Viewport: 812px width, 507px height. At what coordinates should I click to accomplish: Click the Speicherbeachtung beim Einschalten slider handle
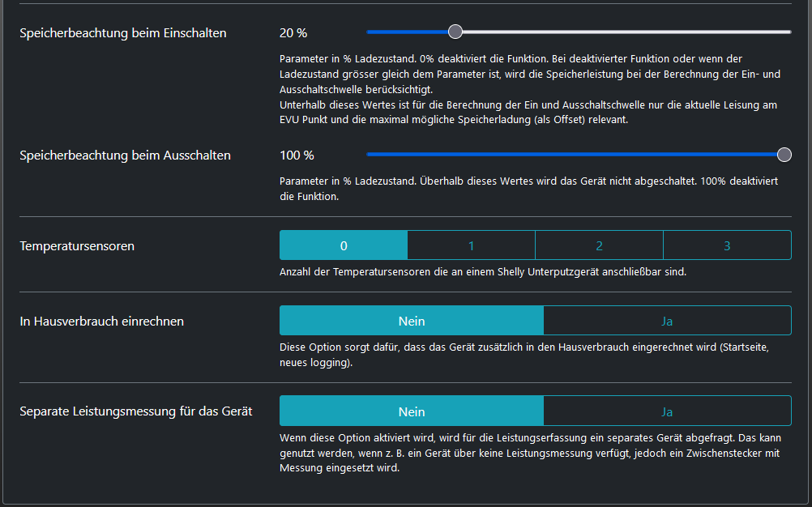coord(455,32)
